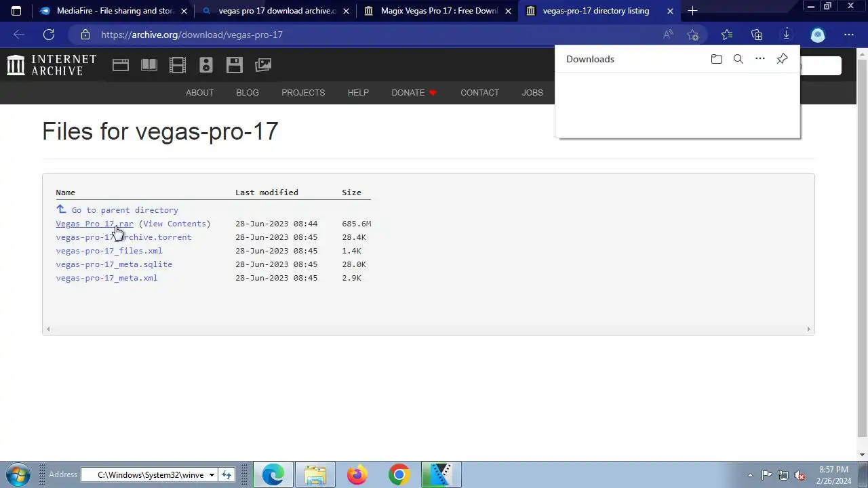Screen dimensions: 868x488
Task: Open vegas-pro-17_meta.xml link
Action: [106, 278]
